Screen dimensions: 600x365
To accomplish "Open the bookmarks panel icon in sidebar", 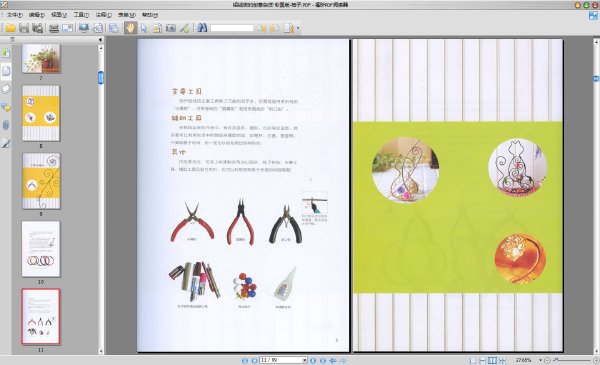I will coord(6,52).
